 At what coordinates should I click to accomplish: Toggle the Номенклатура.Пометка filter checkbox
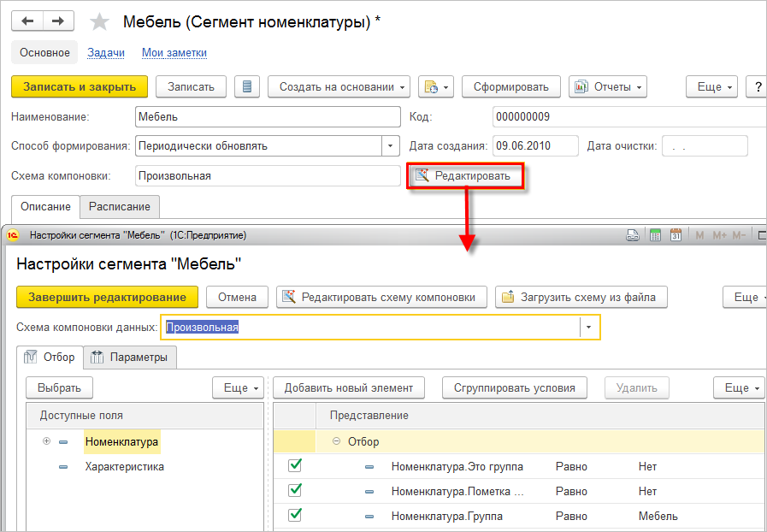click(296, 491)
